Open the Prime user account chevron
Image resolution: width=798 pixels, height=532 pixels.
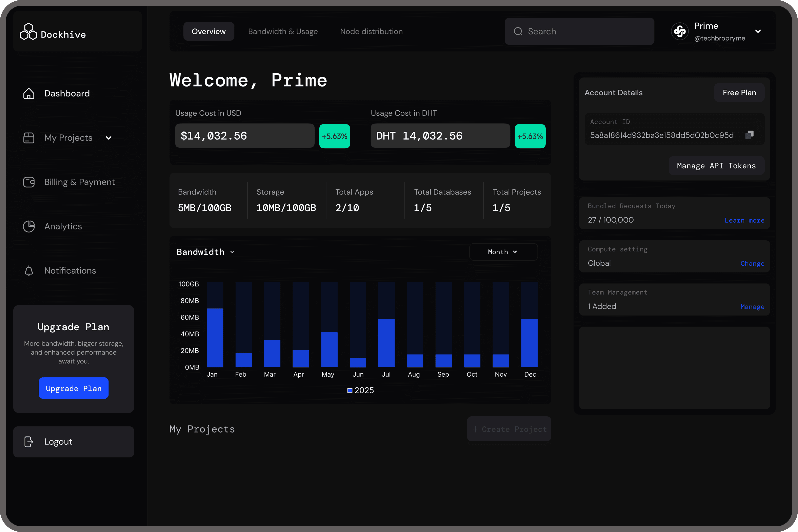pyautogui.click(x=758, y=31)
